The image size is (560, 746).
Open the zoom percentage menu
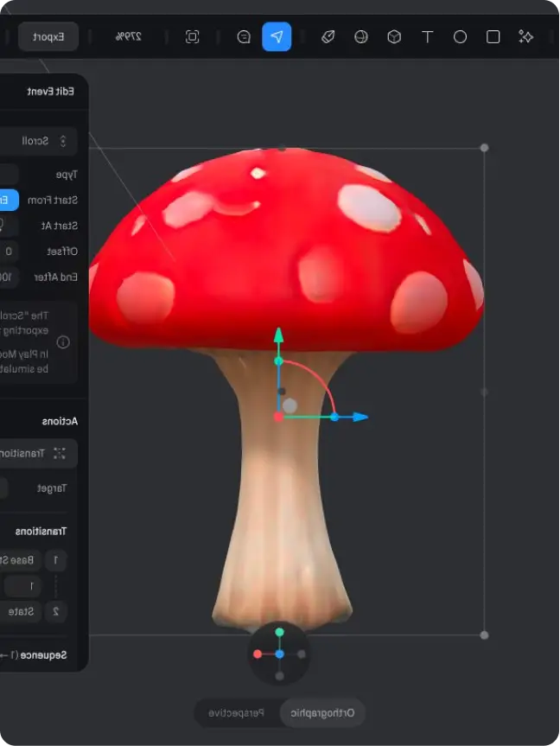[x=129, y=37]
